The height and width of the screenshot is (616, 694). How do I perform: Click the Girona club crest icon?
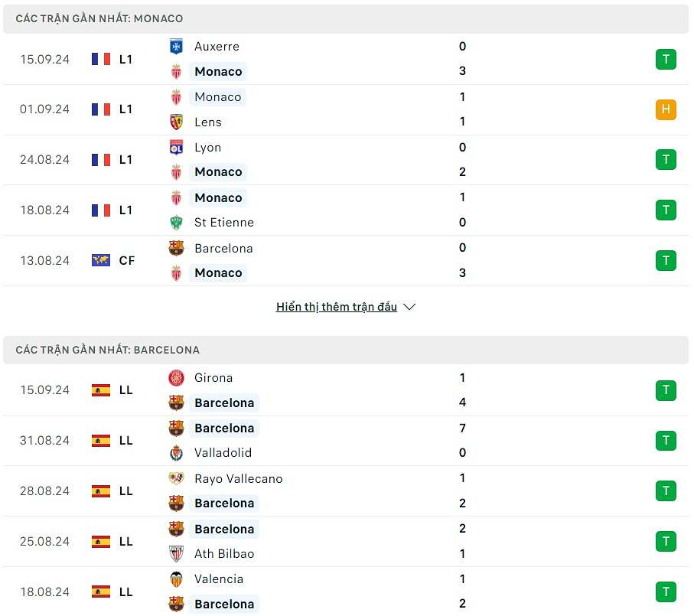click(x=176, y=378)
